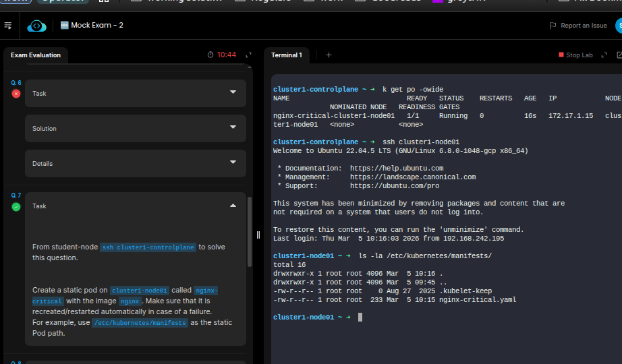Expand the Q.6 Details section
The image size is (622, 364).
pos(233,163)
